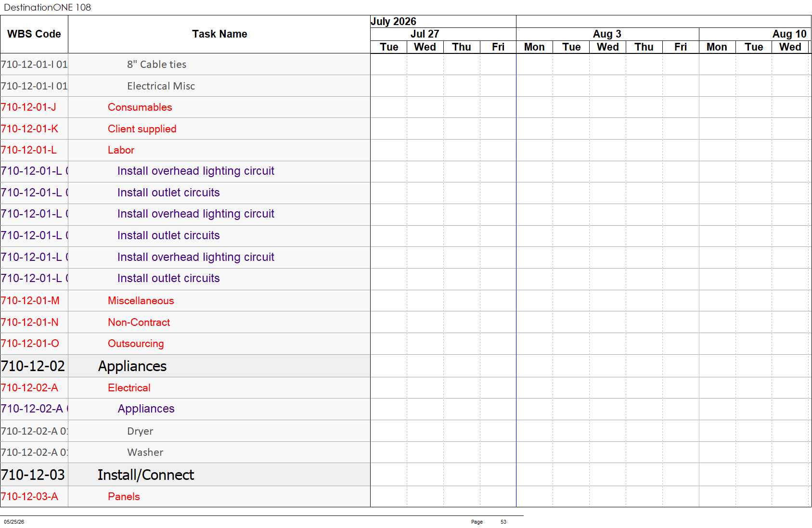Select the Client supplied task
This screenshot has height=528, width=812.
click(x=142, y=129)
